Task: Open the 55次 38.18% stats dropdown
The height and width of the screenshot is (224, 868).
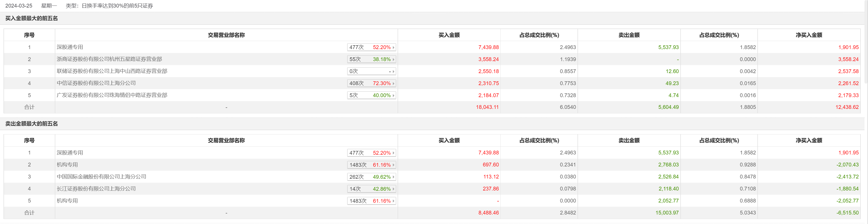Action: (393, 60)
